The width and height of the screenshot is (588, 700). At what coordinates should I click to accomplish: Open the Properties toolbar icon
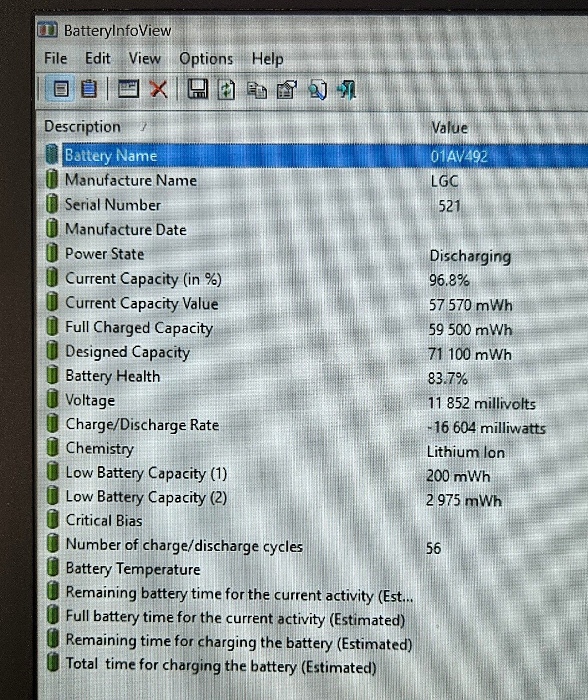(x=286, y=90)
